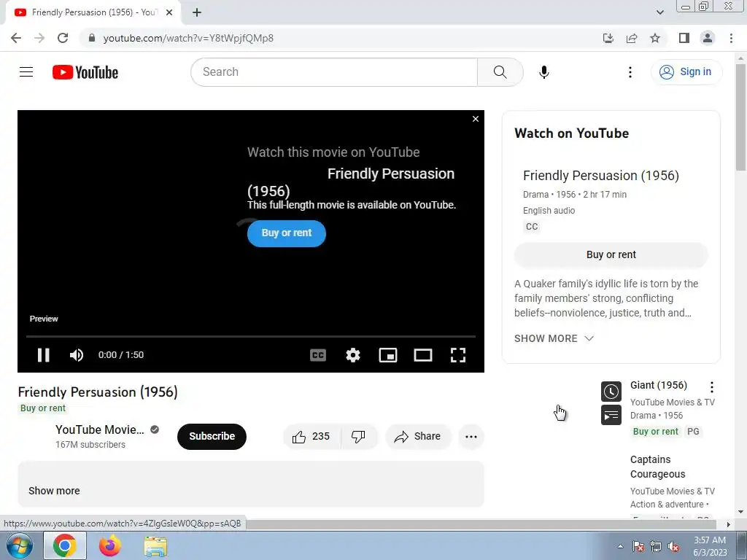The image size is (747, 560).
Task: Open taskbar clock showing 3:57 AM
Action: pos(710,546)
